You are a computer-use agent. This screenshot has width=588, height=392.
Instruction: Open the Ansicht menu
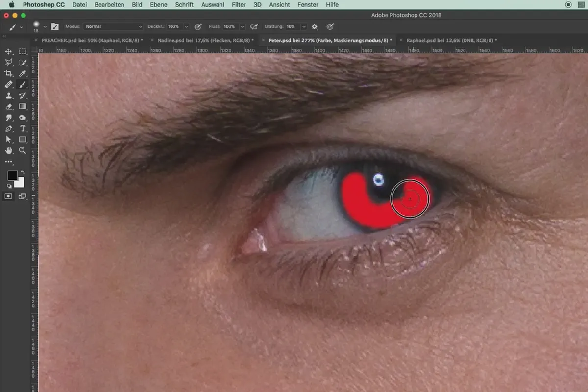(279, 4)
